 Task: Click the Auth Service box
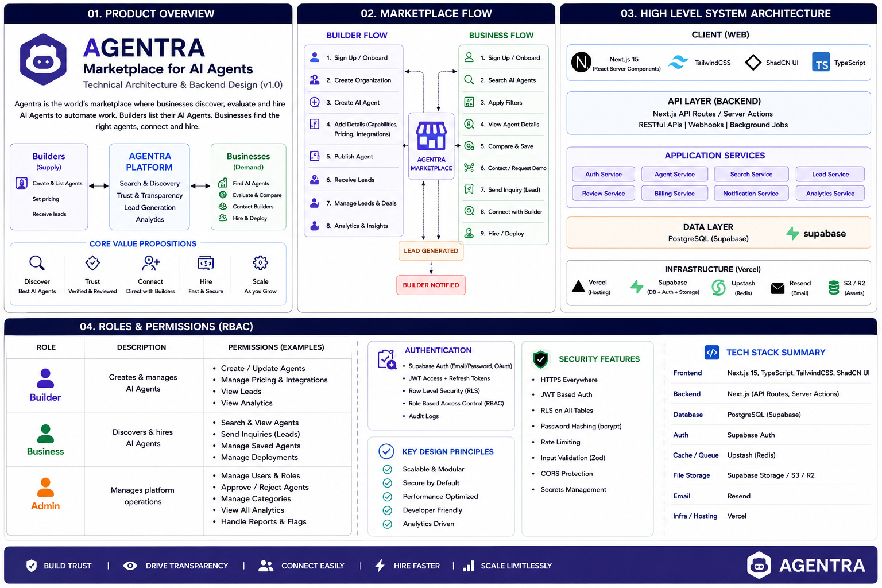click(604, 174)
